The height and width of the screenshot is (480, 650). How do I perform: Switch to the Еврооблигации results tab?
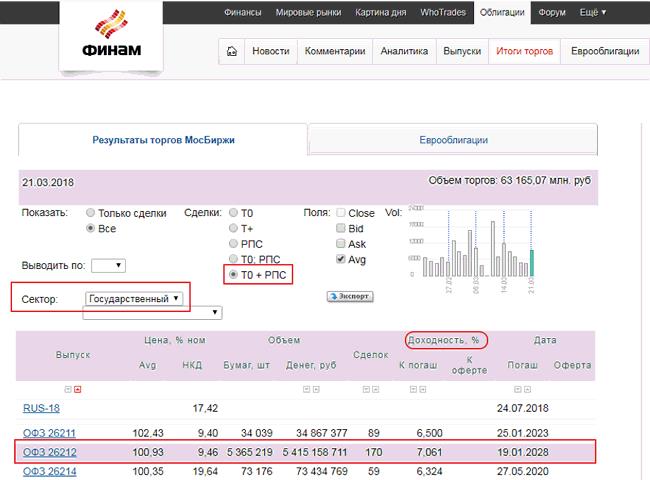pos(453,140)
